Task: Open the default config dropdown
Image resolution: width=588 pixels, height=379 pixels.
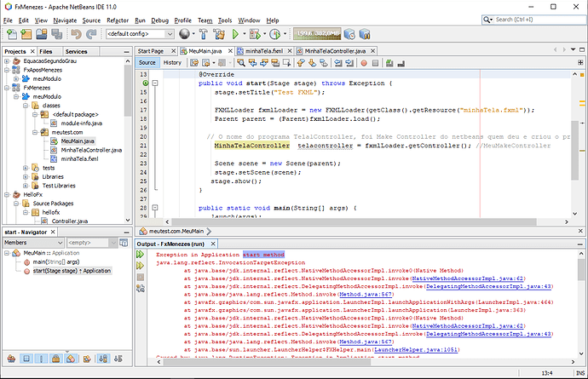Action: [x=140, y=34]
